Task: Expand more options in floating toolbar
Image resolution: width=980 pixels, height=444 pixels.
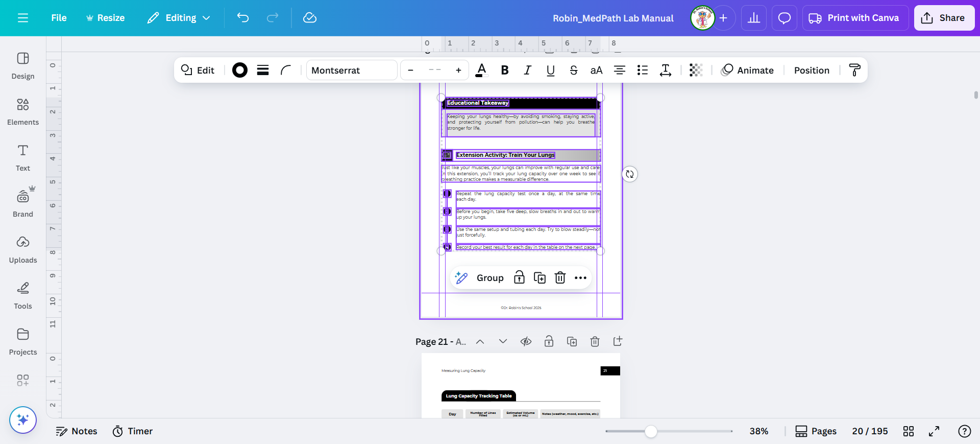Action: tap(580, 277)
